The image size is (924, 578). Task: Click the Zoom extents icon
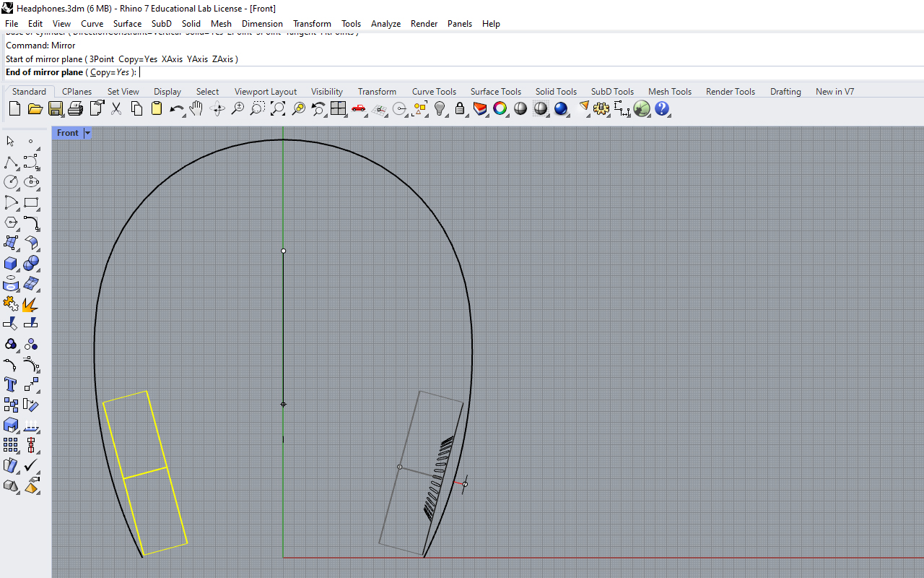point(278,109)
